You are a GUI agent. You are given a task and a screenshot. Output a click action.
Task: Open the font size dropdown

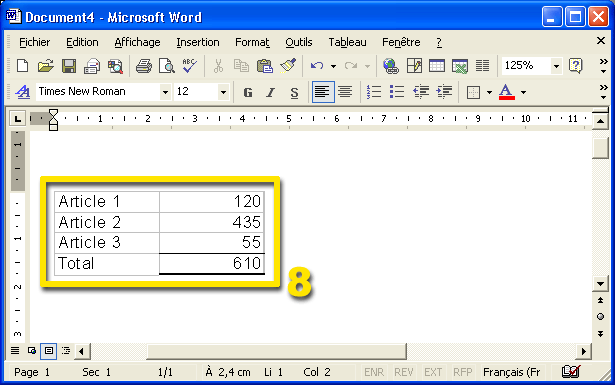point(223,92)
